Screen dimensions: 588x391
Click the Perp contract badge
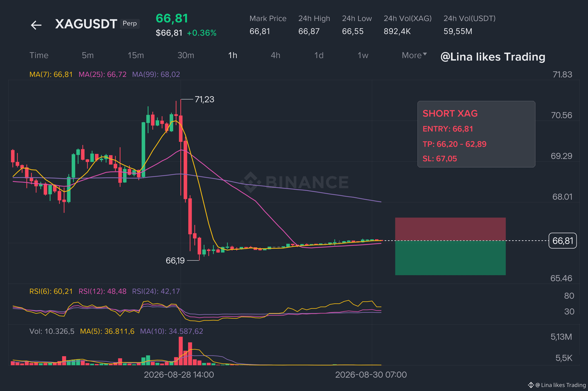(130, 23)
